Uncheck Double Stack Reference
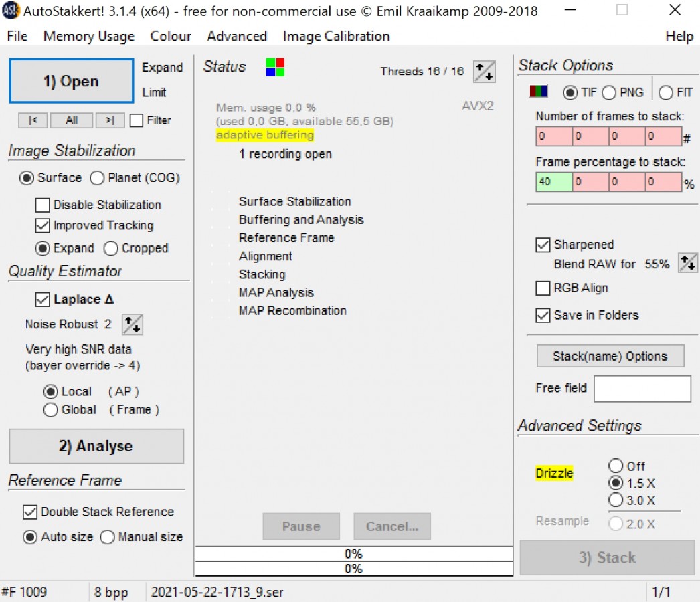 30,512
